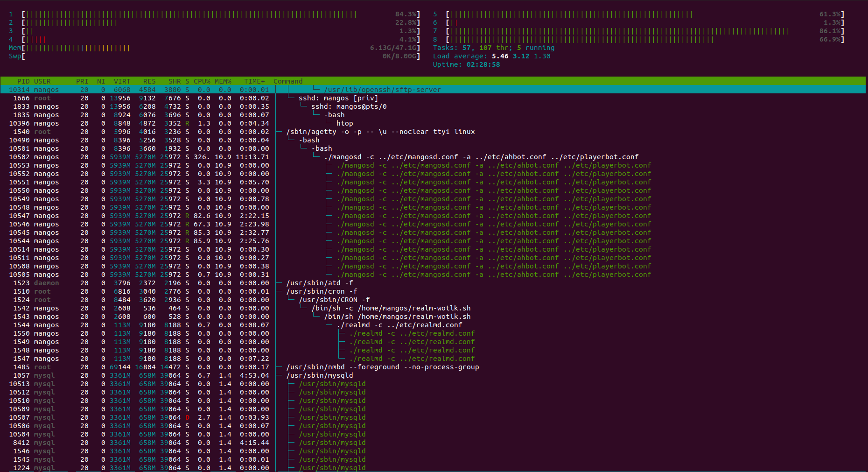The image size is (868, 472).
Task: Select the sshd: mangos [priv] process row
Action: [x=433, y=98]
